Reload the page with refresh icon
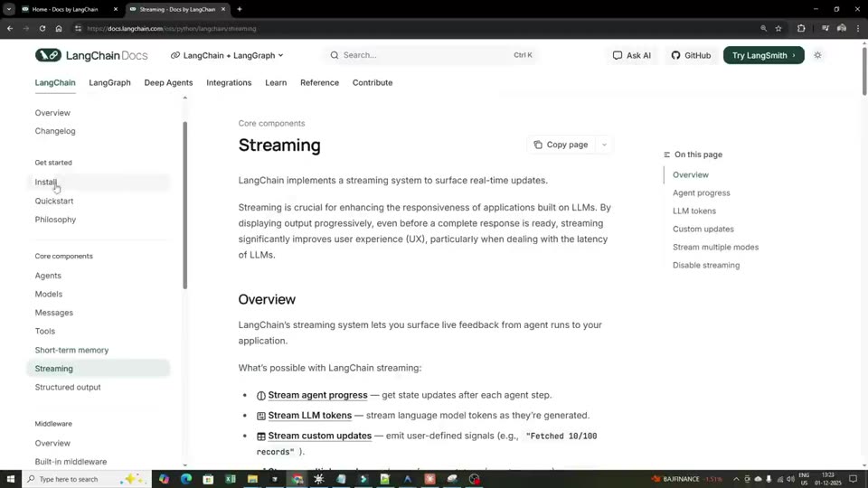 tap(42, 28)
